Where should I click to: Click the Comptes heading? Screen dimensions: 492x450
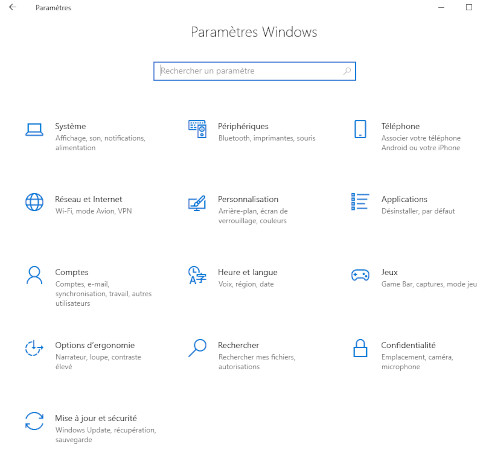pos(72,272)
